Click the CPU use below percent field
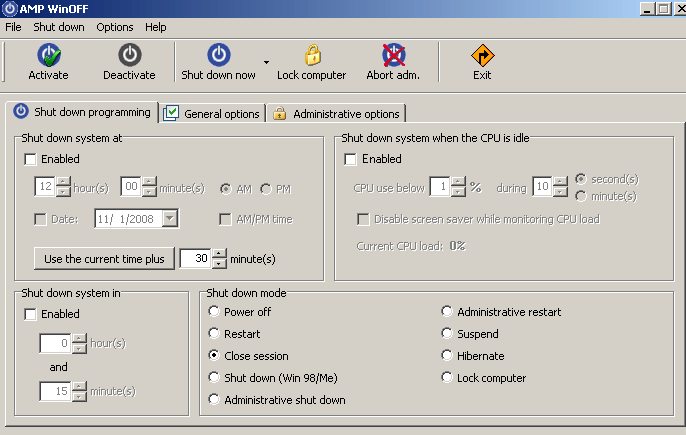Image resolution: width=686 pixels, height=435 pixels. click(440, 187)
